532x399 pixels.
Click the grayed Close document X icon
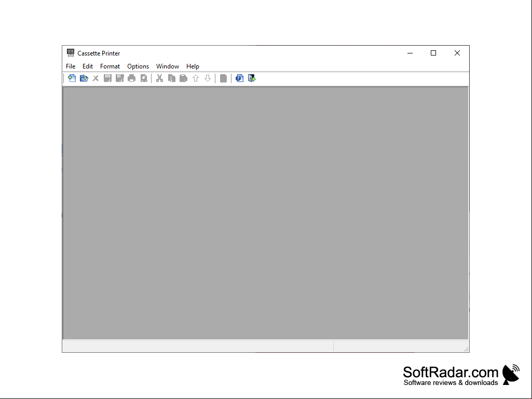pyautogui.click(x=96, y=78)
